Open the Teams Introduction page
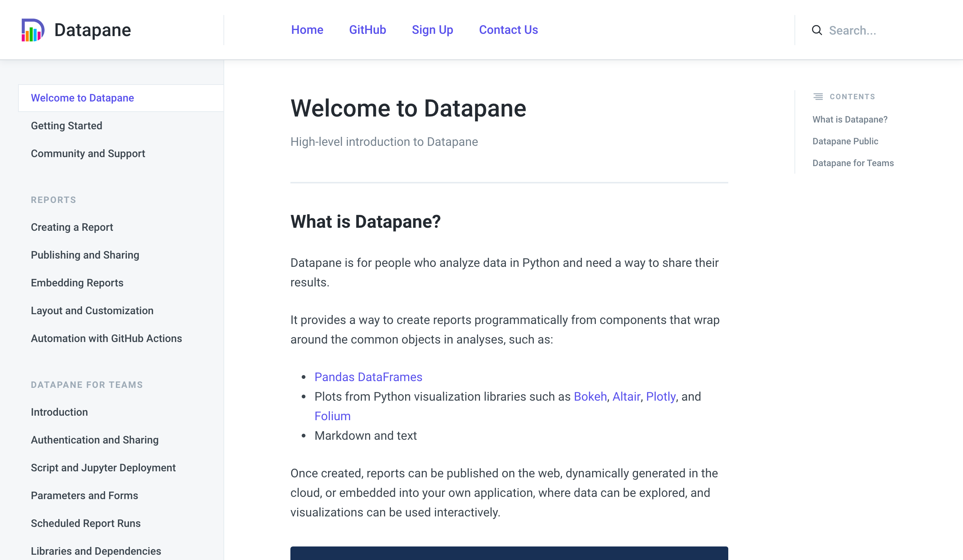This screenshot has width=963, height=560. 59,412
